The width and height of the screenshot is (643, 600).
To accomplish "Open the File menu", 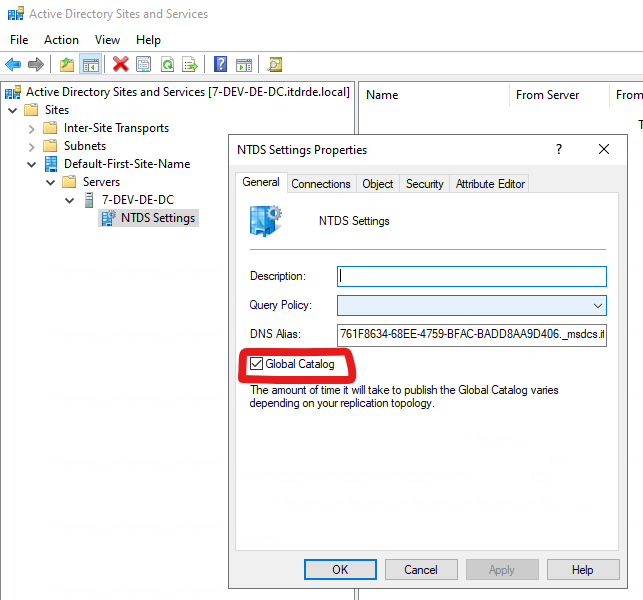I will pos(19,40).
